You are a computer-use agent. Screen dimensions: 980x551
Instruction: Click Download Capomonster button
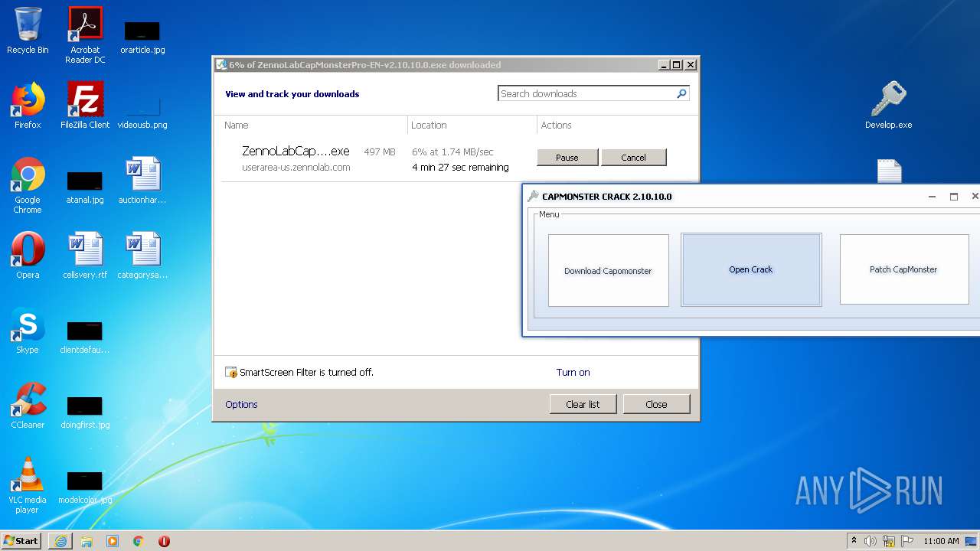[x=609, y=270]
